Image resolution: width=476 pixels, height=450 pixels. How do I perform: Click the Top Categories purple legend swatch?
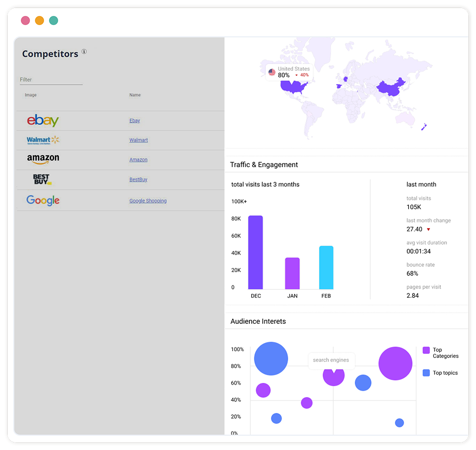click(426, 350)
